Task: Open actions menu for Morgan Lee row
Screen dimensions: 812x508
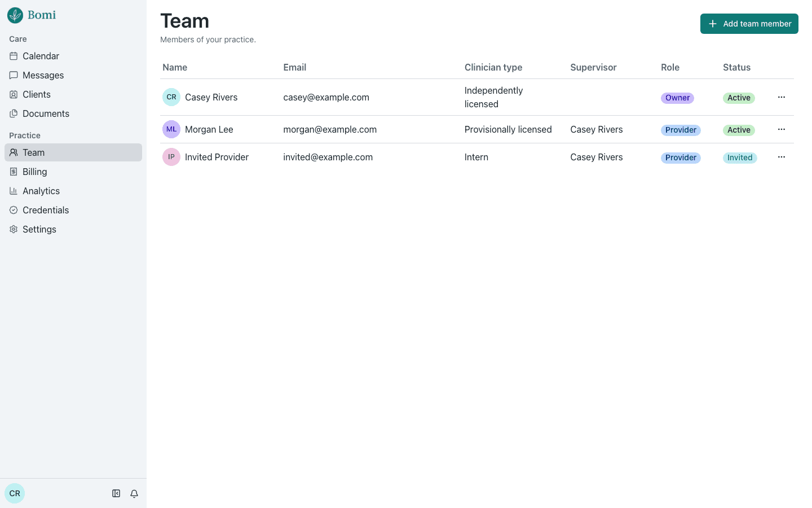Action: [x=782, y=129]
